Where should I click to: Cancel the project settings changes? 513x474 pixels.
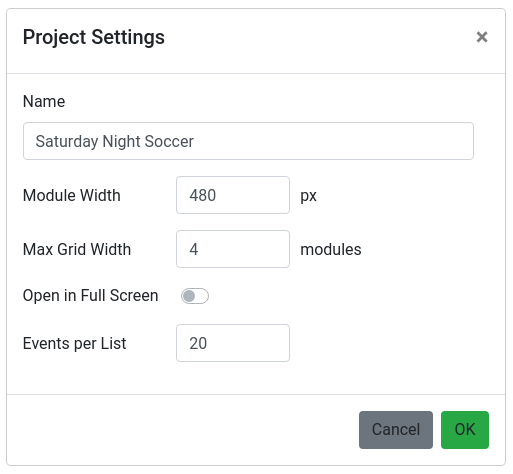tap(396, 430)
